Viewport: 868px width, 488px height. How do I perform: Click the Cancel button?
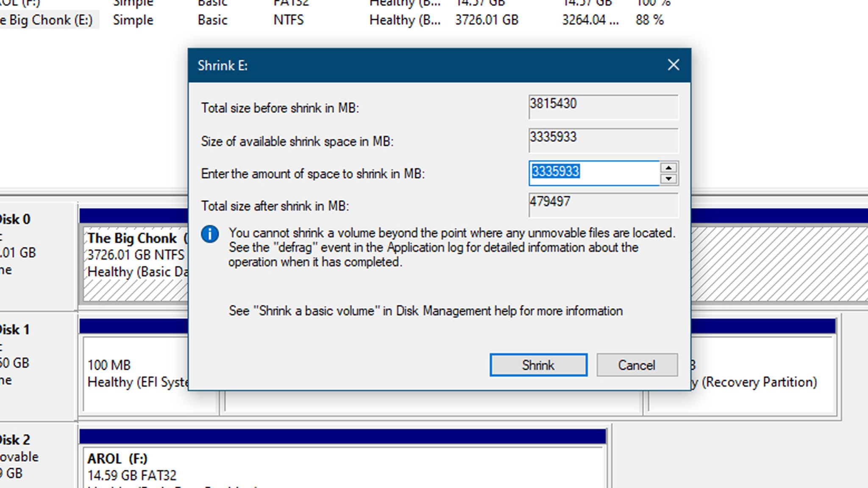pos(637,365)
